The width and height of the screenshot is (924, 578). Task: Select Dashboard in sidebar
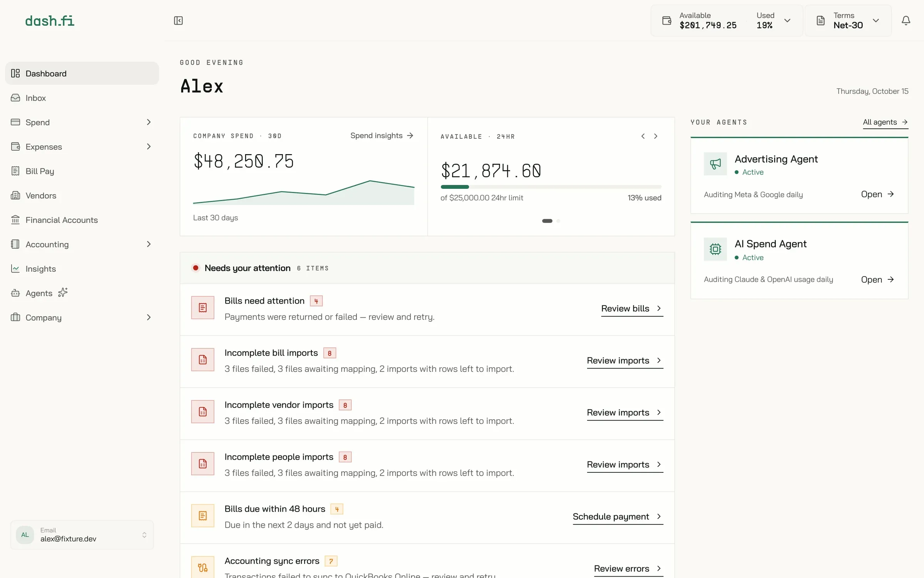[x=82, y=73]
